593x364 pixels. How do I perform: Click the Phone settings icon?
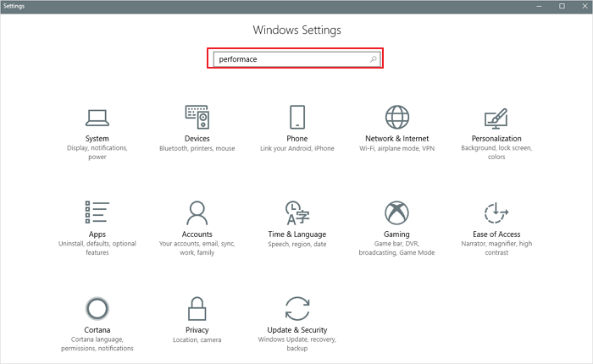296,117
